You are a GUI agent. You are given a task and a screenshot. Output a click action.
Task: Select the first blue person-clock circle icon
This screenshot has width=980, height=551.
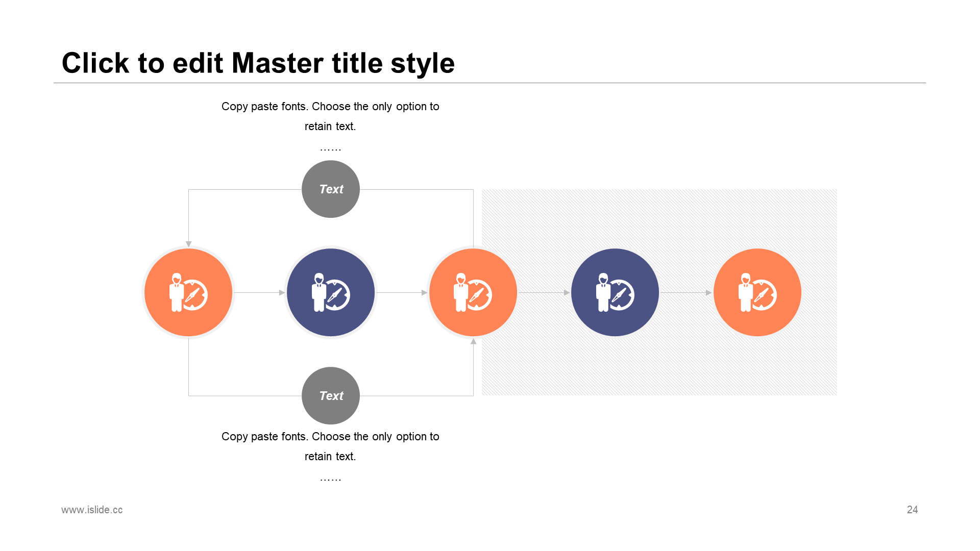point(331,292)
